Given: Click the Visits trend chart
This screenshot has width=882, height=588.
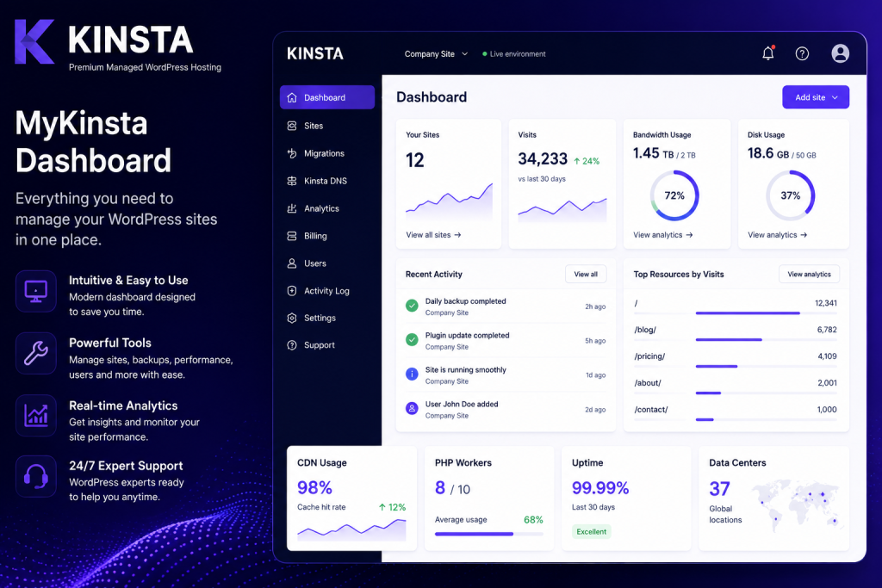Looking at the screenshot, I should point(562,210).
